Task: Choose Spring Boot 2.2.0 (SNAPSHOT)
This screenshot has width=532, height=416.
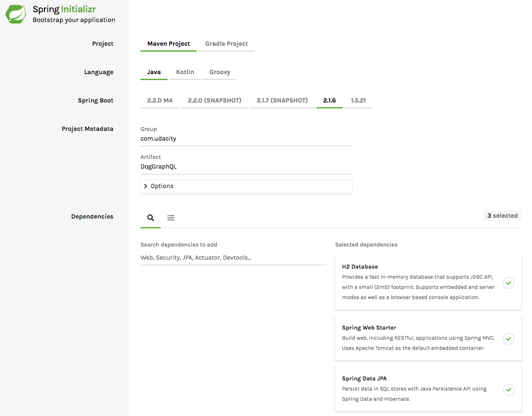Action: (x=215, y=100)
